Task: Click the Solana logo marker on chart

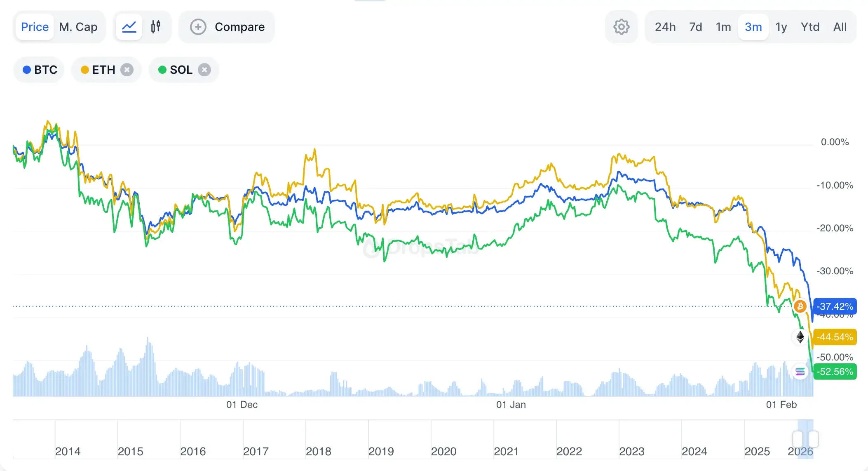Action: tap(800, 372)
